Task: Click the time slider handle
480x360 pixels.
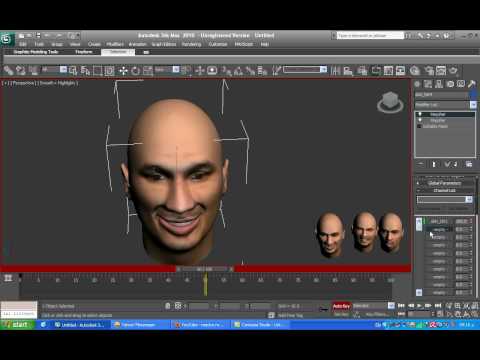Action: point(205,269)
